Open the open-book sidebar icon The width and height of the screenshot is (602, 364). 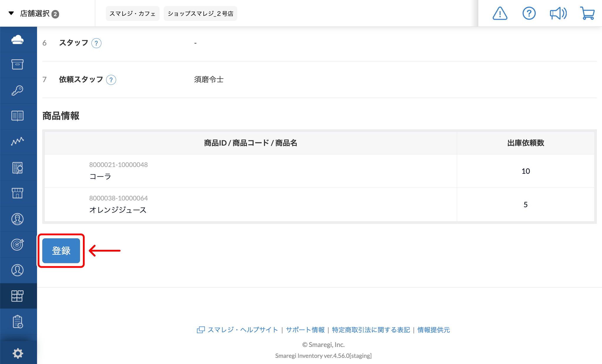tap(18, 116)
